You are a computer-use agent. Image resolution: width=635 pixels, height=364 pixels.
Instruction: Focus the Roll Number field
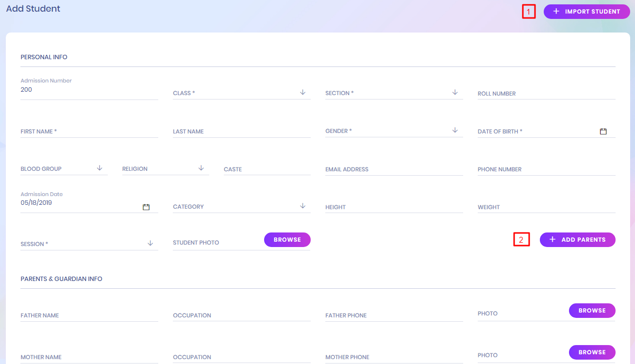(546, 94)
